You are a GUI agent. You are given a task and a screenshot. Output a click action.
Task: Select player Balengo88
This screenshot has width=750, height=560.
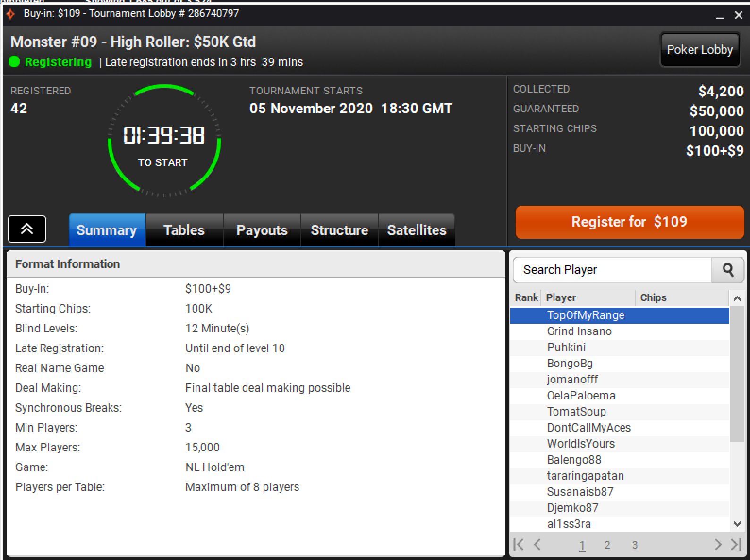point(620,460)
